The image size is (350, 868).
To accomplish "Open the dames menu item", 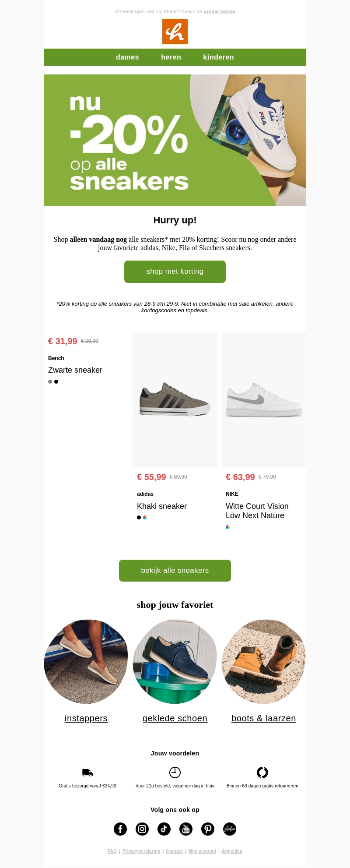I will (127, 57).
